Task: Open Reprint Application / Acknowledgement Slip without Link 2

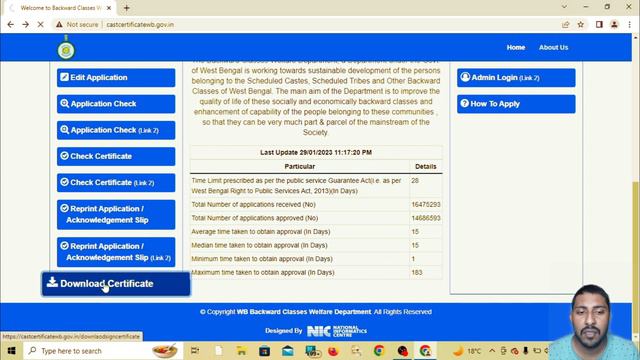Action: click(116, 214)
